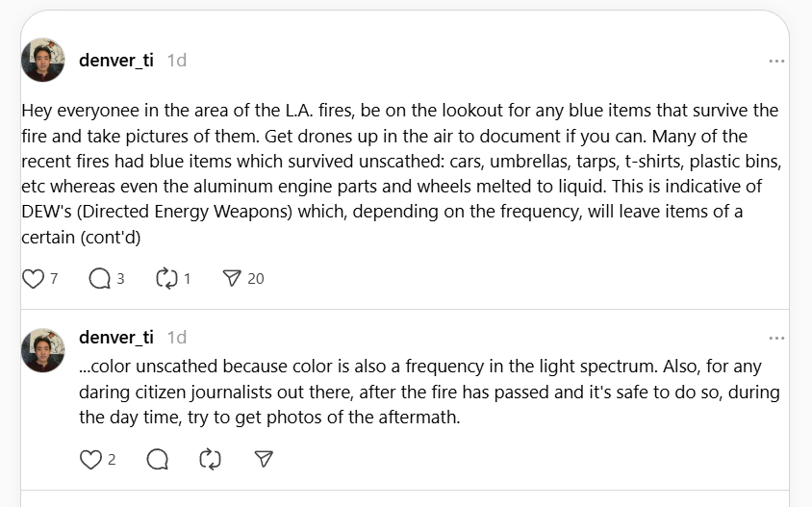Screen dimensions: 812x507
Task: Click the first post's profile avatar
Action: (42, 61)
